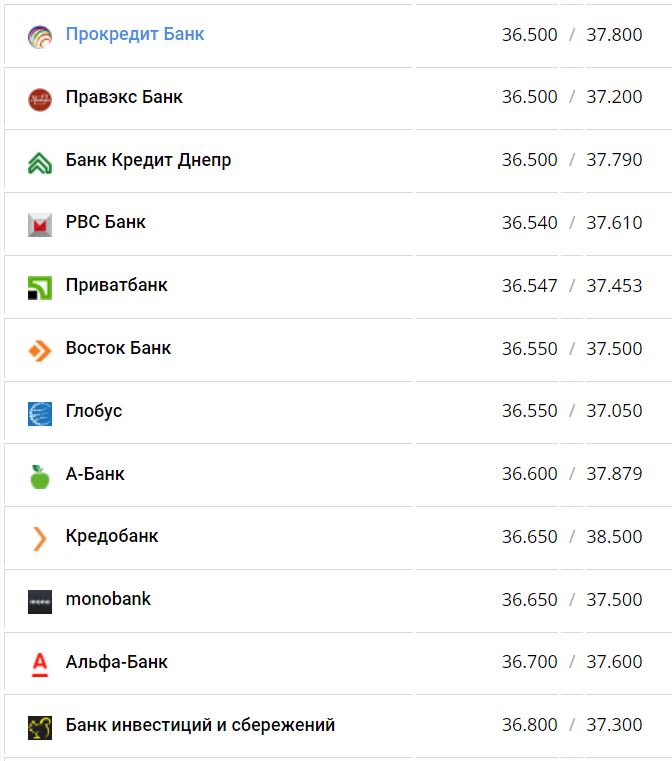Click Банк инвестиций и сбережений name
Image resolution: width=672 pixels, height=761 pixels.
coord(200,725)
